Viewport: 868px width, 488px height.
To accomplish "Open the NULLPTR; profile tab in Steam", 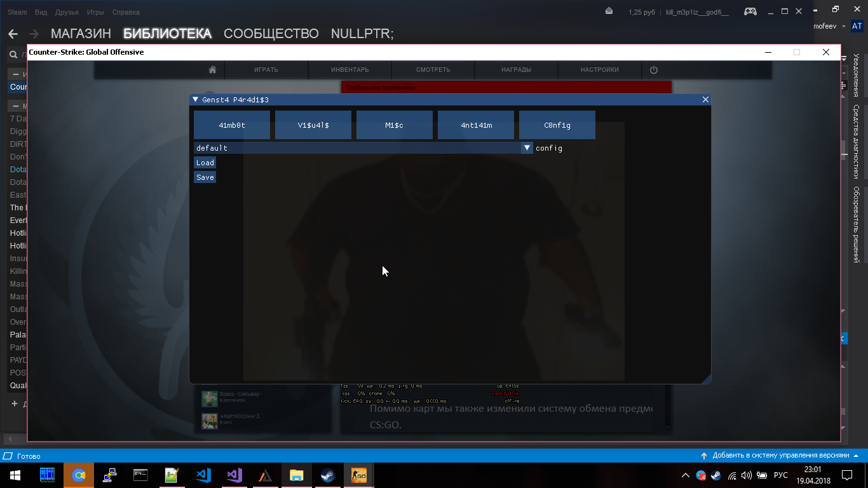I will tap(362, 34).
